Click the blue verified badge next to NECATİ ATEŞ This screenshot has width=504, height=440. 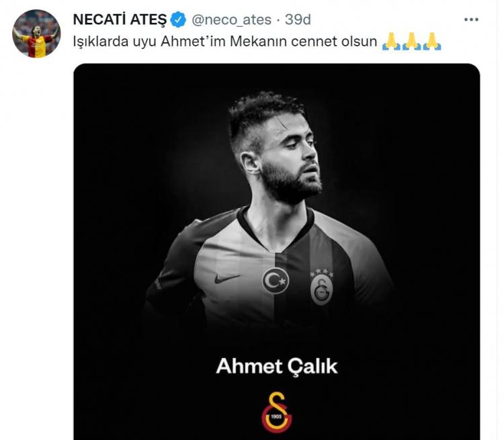click(178, 19)
